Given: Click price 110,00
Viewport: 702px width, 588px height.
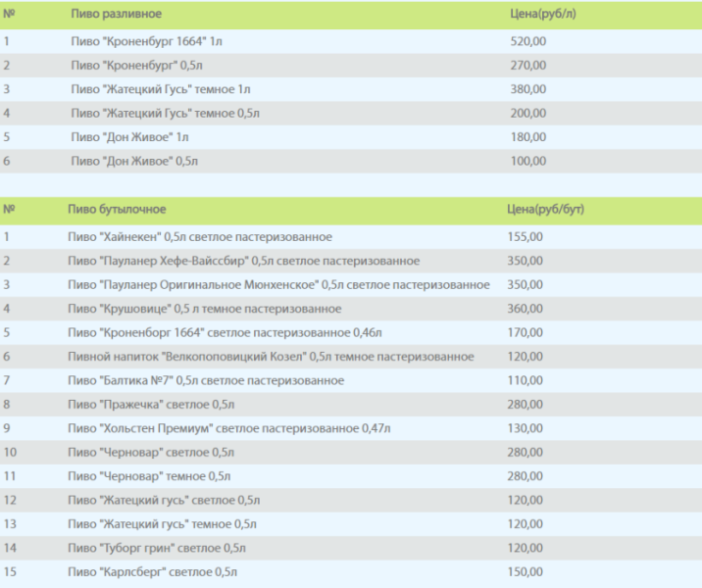Looking at the screenshot, I should [x=526, y=381].
